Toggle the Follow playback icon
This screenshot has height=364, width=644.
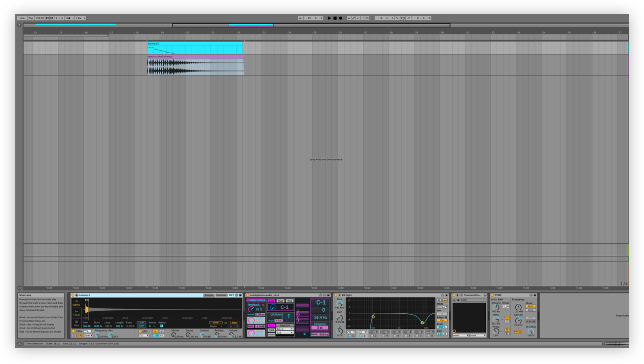(301, 18)
